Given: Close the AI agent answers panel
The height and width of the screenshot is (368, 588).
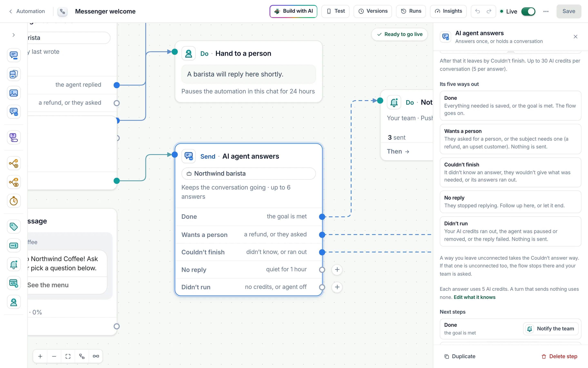Looking at the screenshot, I should tap(575, 37).
